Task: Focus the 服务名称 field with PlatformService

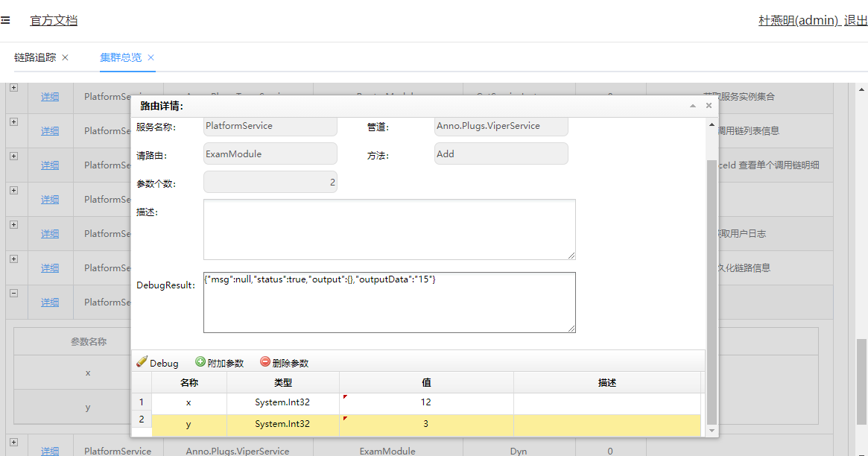Action: [x=270, y=126]
